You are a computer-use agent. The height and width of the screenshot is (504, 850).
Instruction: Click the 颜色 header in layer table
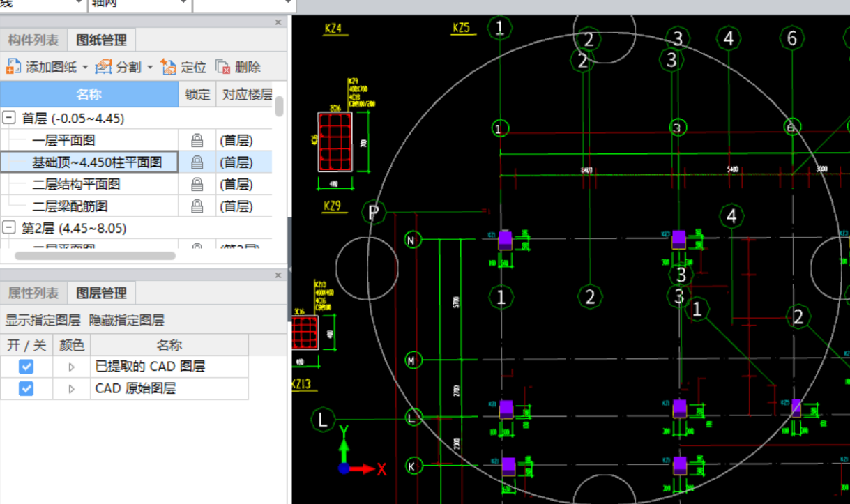(x=71, y=345)
